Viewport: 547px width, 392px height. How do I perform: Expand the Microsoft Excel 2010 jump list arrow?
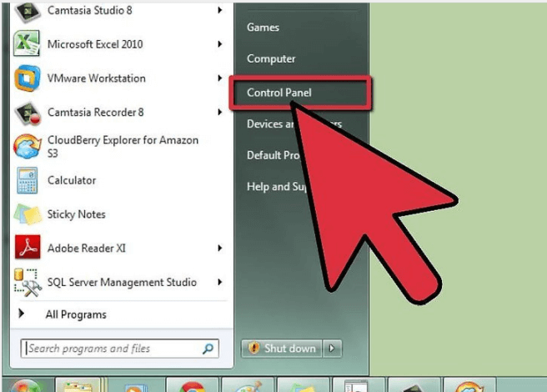click(x=220, y=44)
